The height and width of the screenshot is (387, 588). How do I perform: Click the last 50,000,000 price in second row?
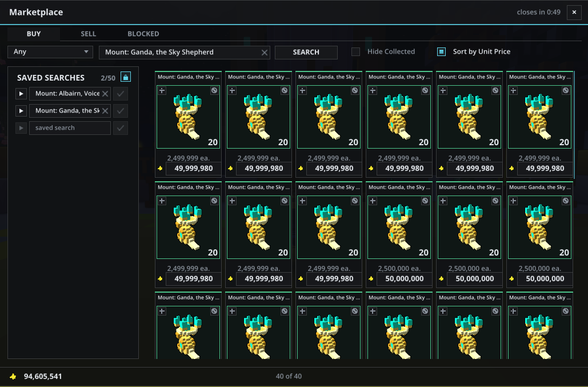[545, 278]
